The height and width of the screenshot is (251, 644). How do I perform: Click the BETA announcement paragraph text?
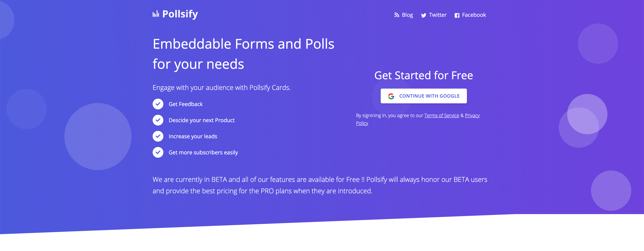coord(320,185)
